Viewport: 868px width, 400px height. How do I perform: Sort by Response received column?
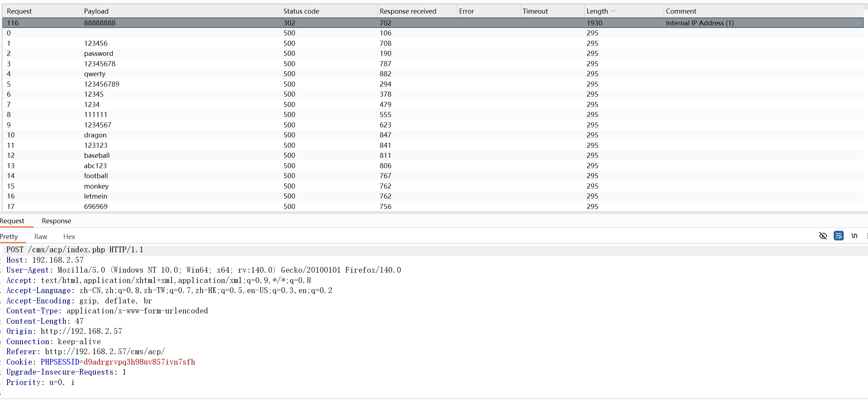click(408, 11)
